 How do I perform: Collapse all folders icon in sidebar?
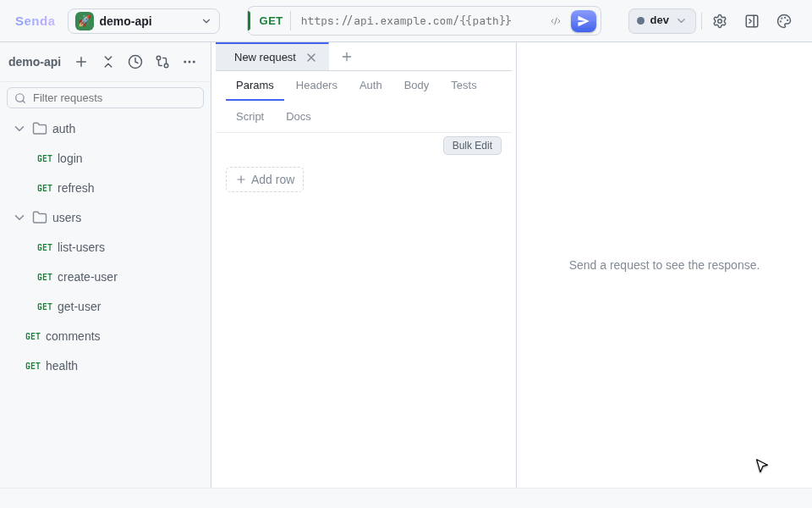click(x=108, y=62)
